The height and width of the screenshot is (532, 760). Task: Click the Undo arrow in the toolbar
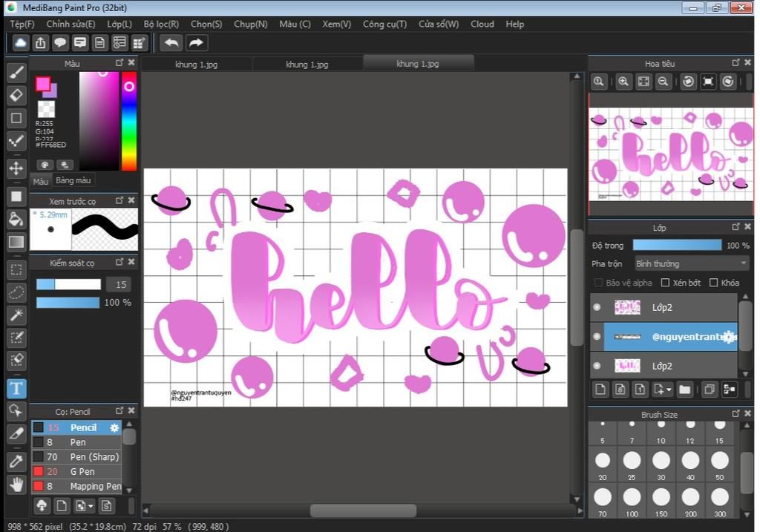(171, 42)
